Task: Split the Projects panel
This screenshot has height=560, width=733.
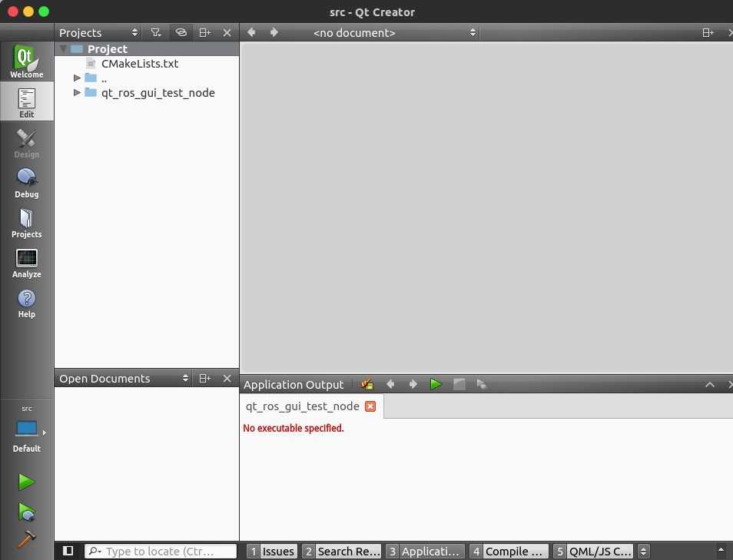Action: pos(204,32)
